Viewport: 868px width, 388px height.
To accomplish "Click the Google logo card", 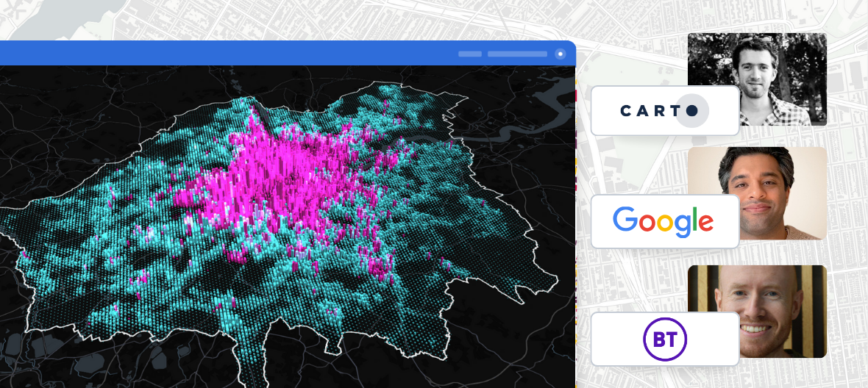I will point(665,221).
